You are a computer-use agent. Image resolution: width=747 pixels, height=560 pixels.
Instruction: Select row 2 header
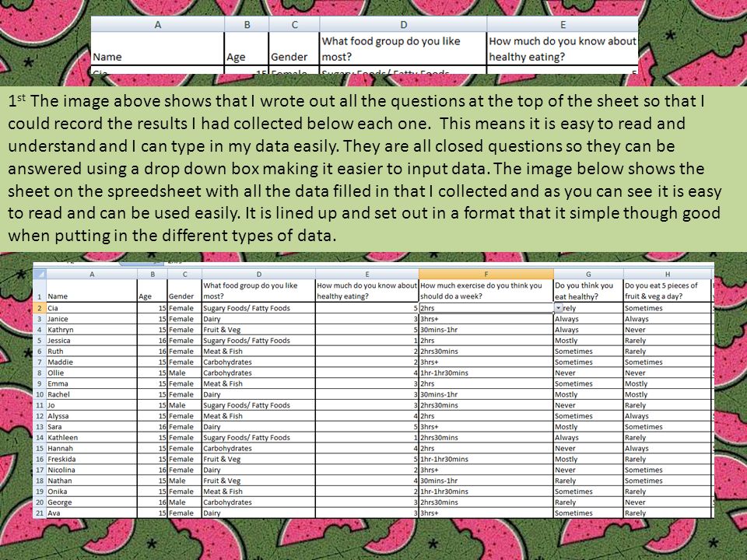point(40,308)
